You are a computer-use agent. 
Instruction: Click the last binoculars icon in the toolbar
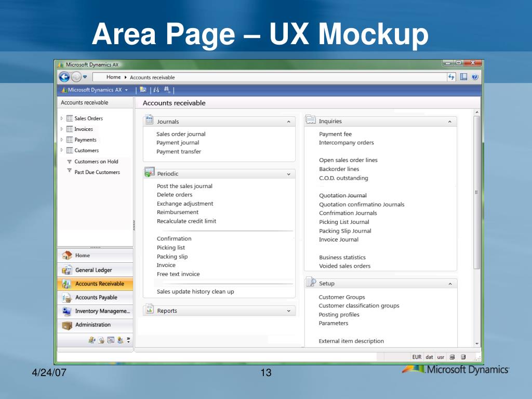tap(167, 89)
